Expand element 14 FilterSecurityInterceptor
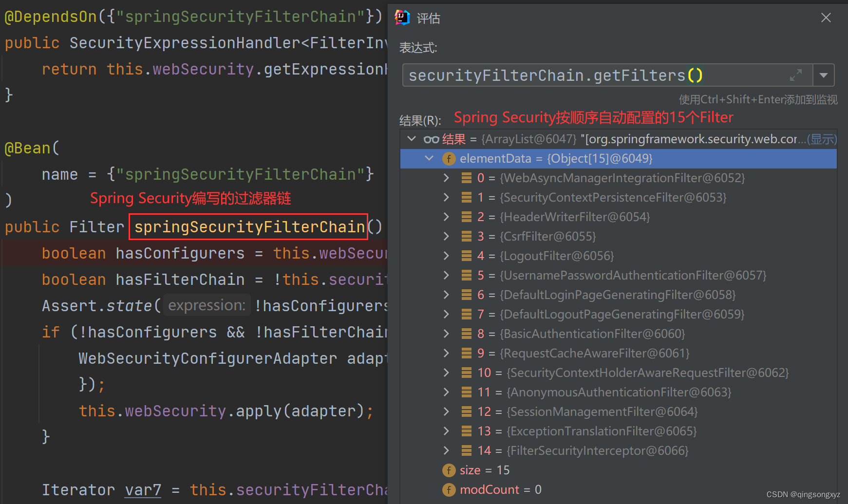This screenshot has height=504, width=848. 446,450
